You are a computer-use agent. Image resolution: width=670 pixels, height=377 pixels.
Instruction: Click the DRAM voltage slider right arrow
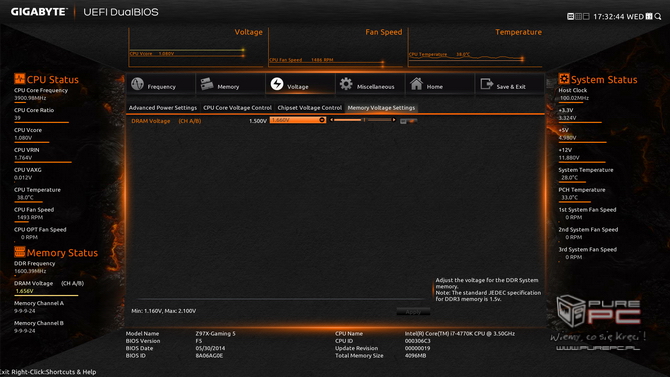(394, 120)
